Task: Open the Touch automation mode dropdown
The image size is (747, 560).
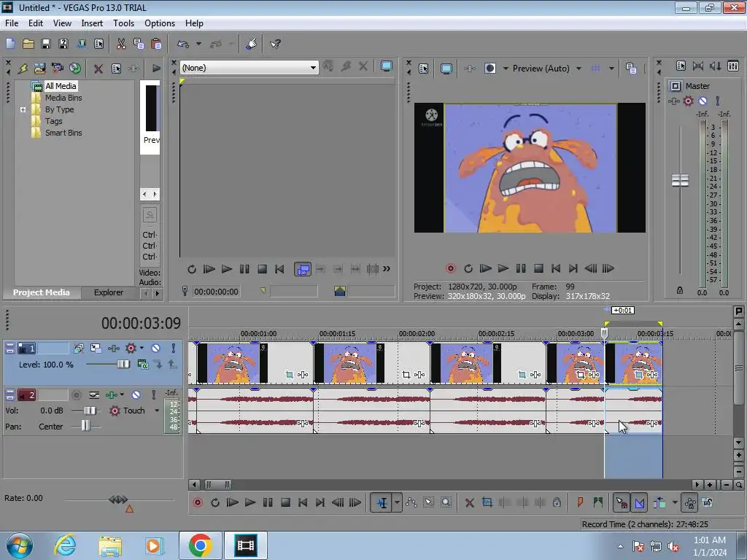Action: (x=157, y=411)
